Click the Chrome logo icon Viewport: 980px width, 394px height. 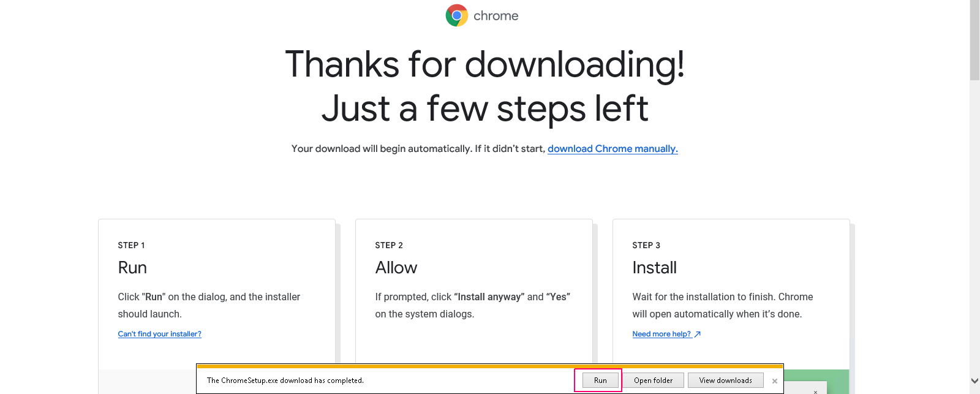tap(456, 15)
